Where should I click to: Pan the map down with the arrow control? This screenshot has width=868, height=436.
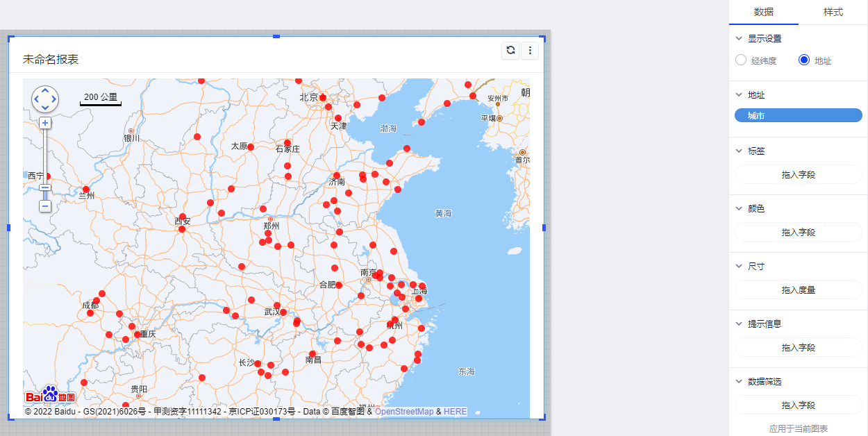pos(45,108)
